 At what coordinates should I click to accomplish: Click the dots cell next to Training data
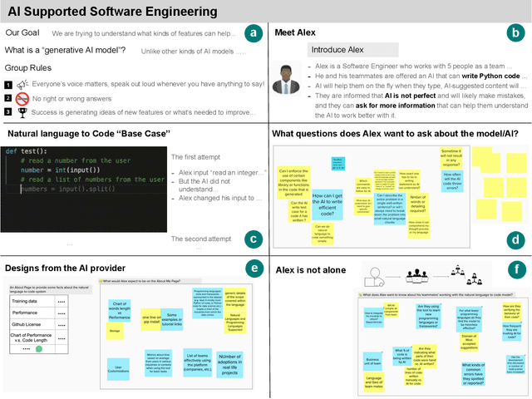tap(62, 301)
